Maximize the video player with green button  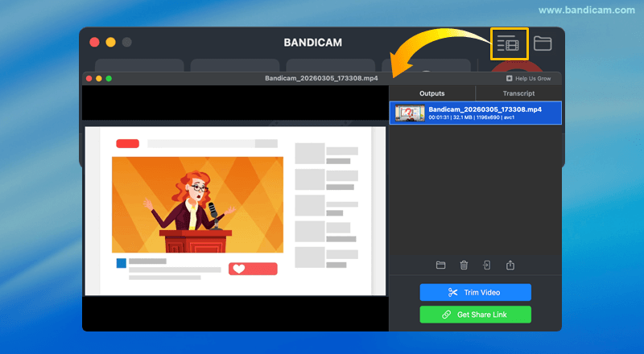tap(109, 78)
